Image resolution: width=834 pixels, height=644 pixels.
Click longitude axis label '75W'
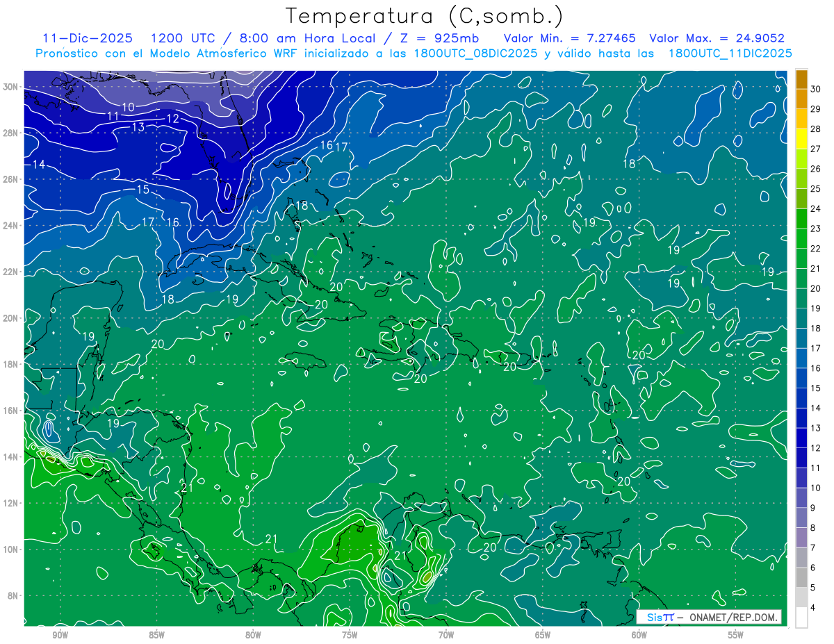[350, 635]
